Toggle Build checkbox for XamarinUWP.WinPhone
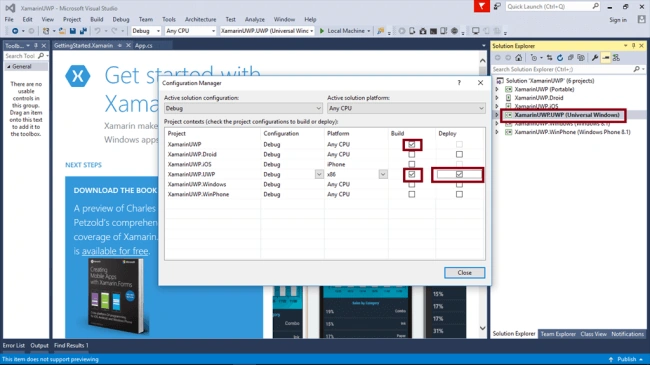 (x=412, y=194)
